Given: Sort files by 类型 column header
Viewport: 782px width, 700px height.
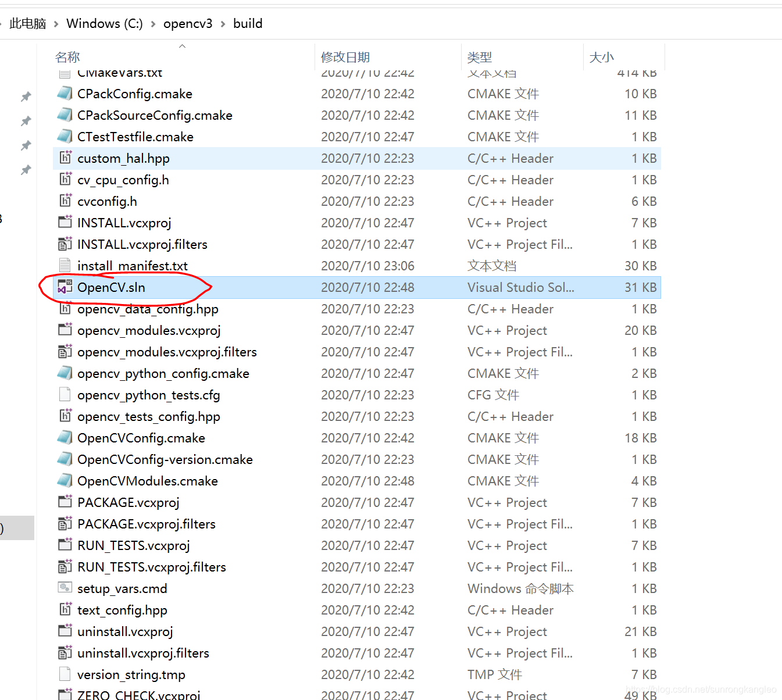Looking at the screenshot, I should point(480,57).
